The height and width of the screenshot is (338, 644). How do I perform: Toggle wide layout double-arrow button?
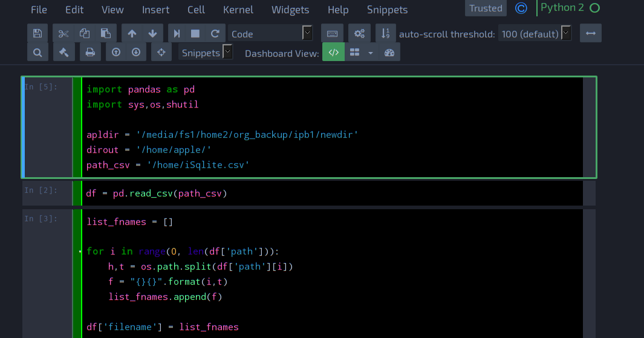point(591,33)
